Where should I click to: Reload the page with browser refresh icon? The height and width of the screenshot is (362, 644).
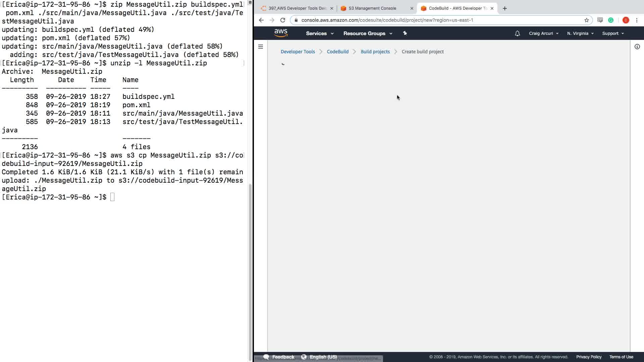283,20
